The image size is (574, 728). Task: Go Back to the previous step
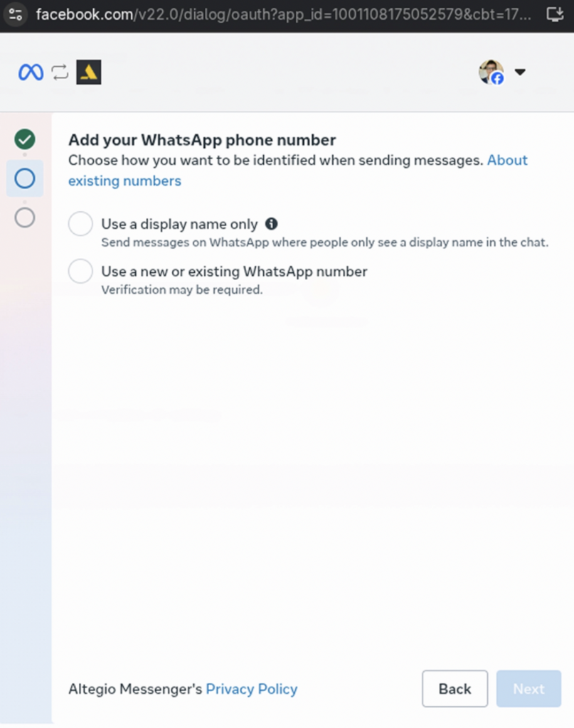pos(455,688)
